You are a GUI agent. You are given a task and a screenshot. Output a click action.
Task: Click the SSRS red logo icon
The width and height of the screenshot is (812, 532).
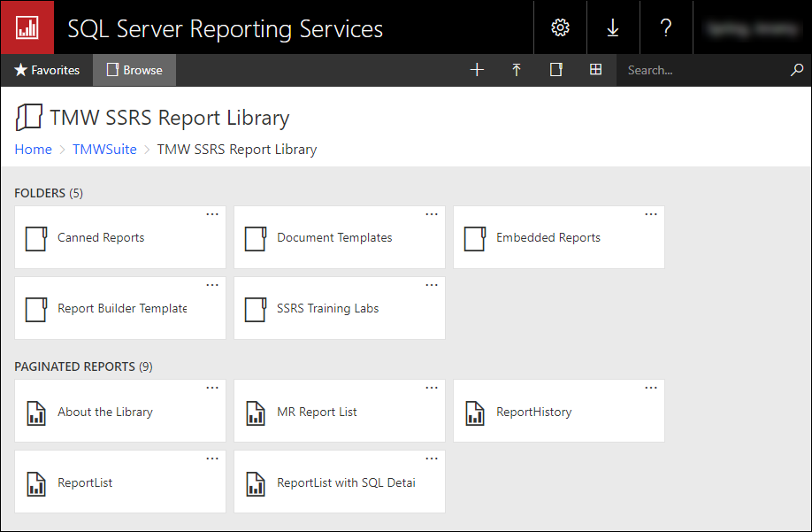(x=27, y=27)
